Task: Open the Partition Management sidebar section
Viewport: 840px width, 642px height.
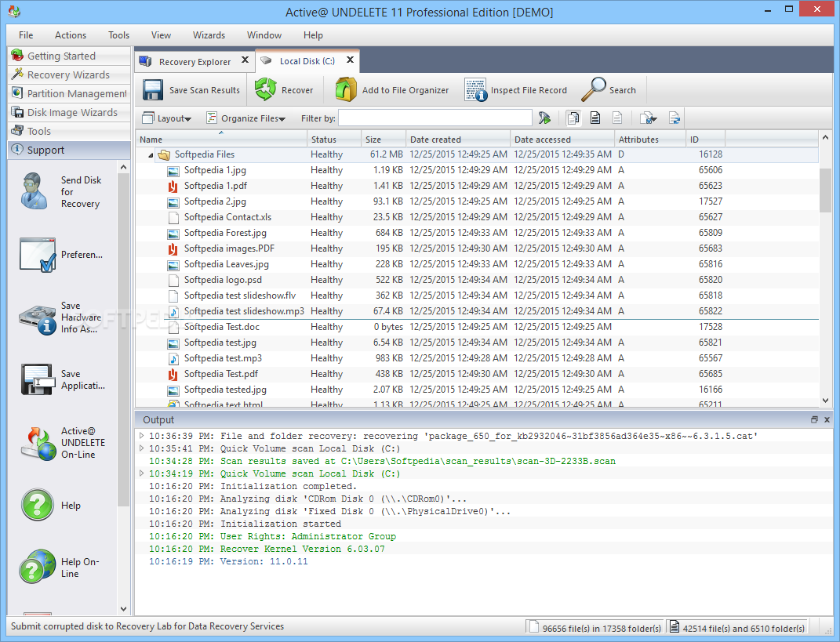Action: pos(69,93)
